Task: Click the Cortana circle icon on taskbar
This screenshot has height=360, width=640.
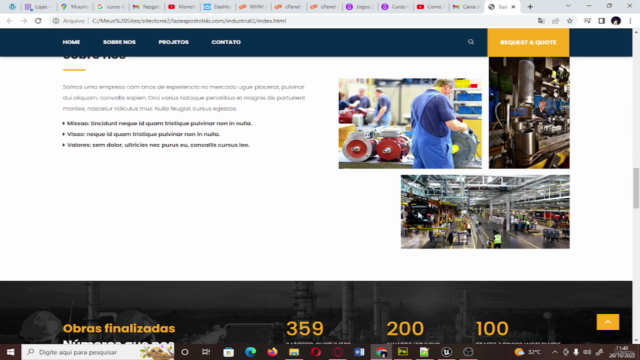Action: click(x=185, y=352)
